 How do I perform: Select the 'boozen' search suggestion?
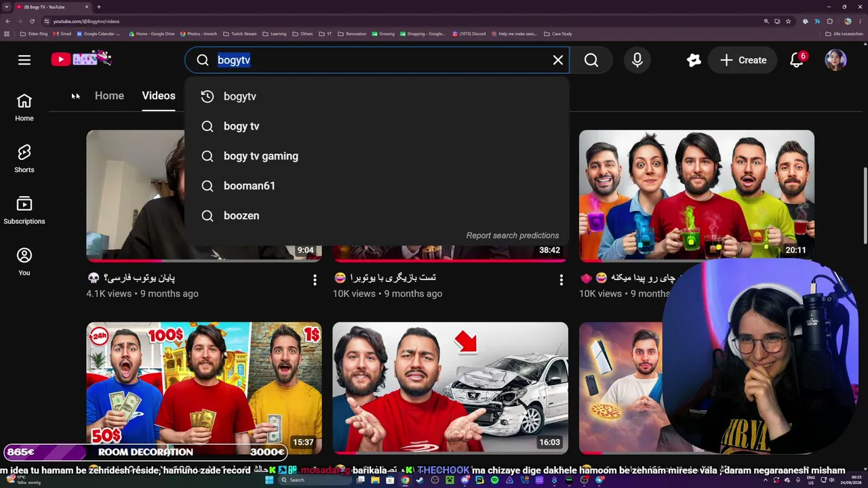[x=377, y=216]
